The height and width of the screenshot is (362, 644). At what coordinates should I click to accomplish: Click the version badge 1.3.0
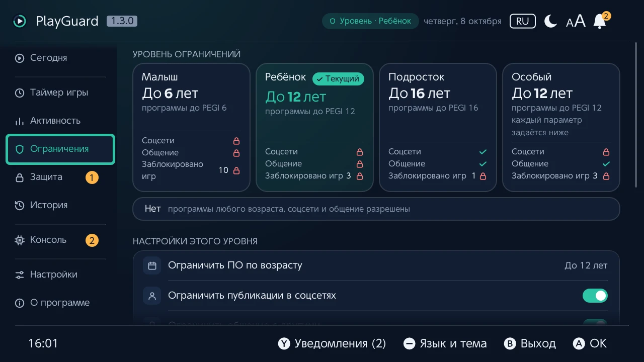tap(122, 21)
